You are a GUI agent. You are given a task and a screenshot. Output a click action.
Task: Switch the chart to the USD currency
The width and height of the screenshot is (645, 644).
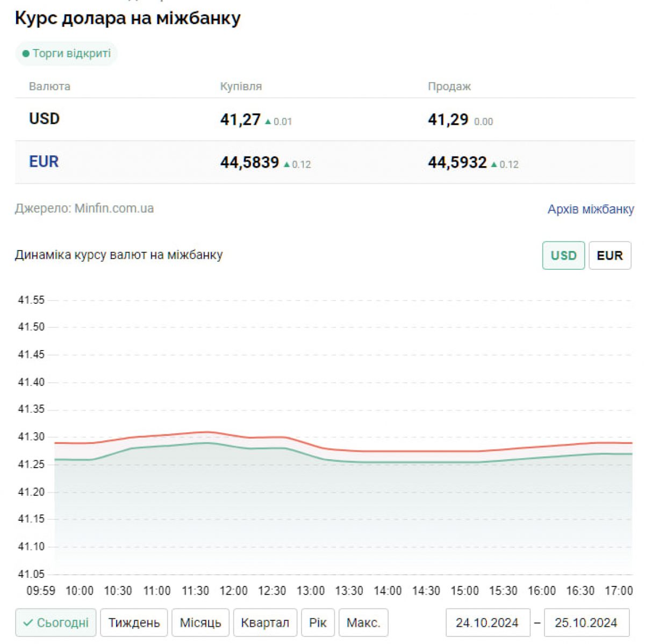[563, 255]
